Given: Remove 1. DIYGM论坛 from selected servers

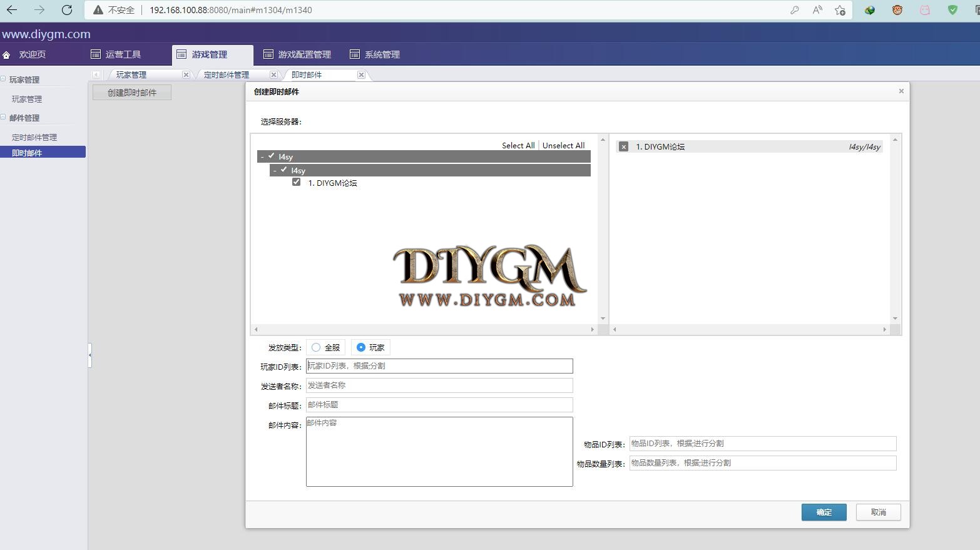Looking at the screenshot, I should click(623, 146).
